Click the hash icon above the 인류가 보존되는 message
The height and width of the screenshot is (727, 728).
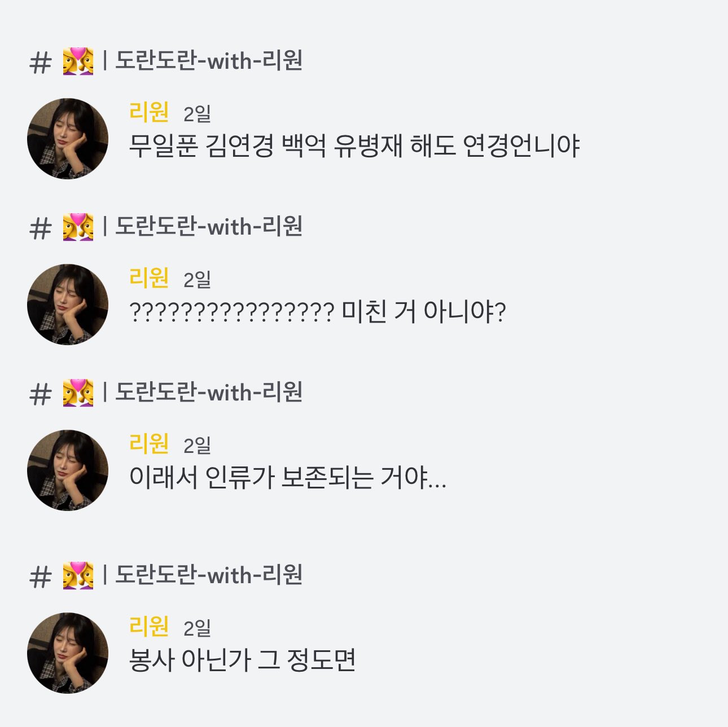(40, 394)
